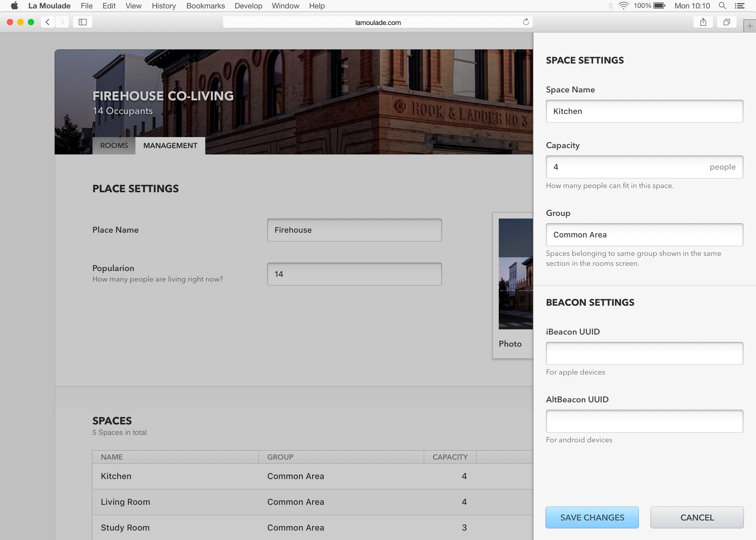Open the Wi-Fi status menu

[623, 6]
